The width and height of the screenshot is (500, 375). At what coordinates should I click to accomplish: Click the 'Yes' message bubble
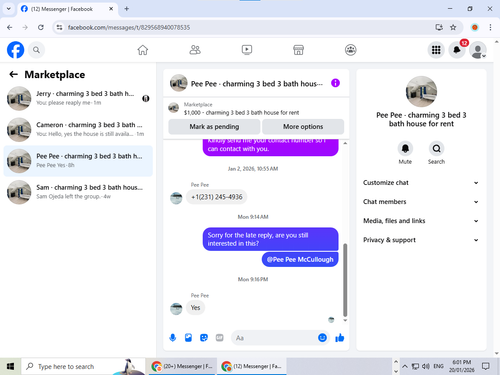195,308
